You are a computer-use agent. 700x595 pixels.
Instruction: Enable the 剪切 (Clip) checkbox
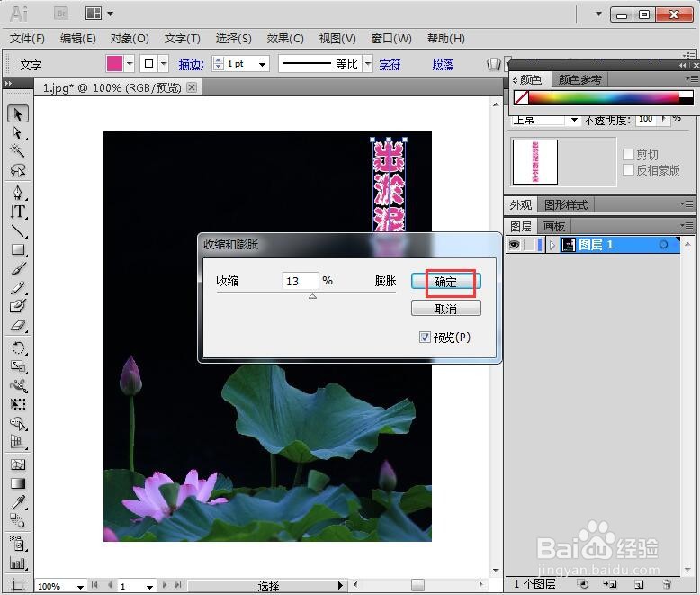click(x=628, y=154)
